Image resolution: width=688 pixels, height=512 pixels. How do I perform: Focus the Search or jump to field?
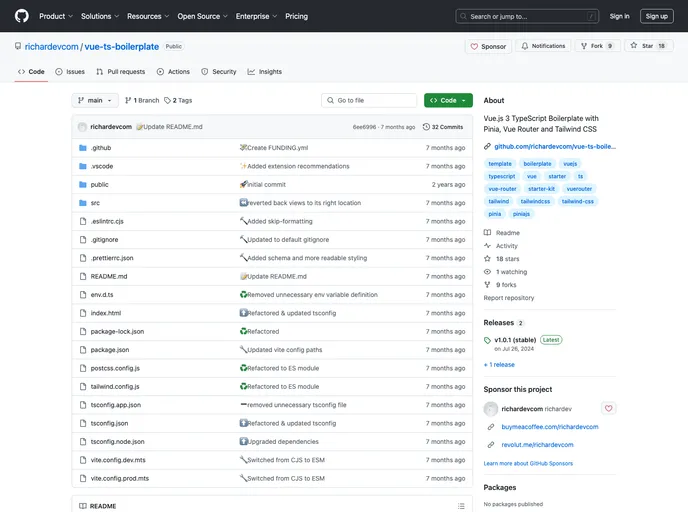click(527, 16)
